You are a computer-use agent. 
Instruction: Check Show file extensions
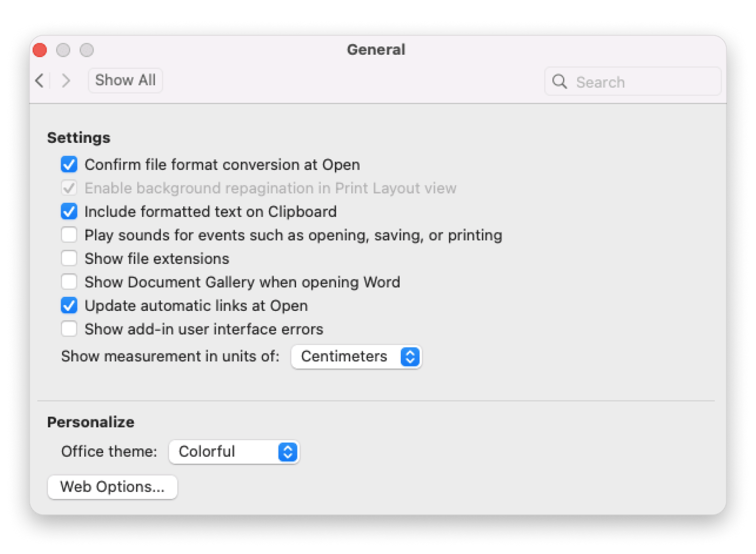pos(69,258)
